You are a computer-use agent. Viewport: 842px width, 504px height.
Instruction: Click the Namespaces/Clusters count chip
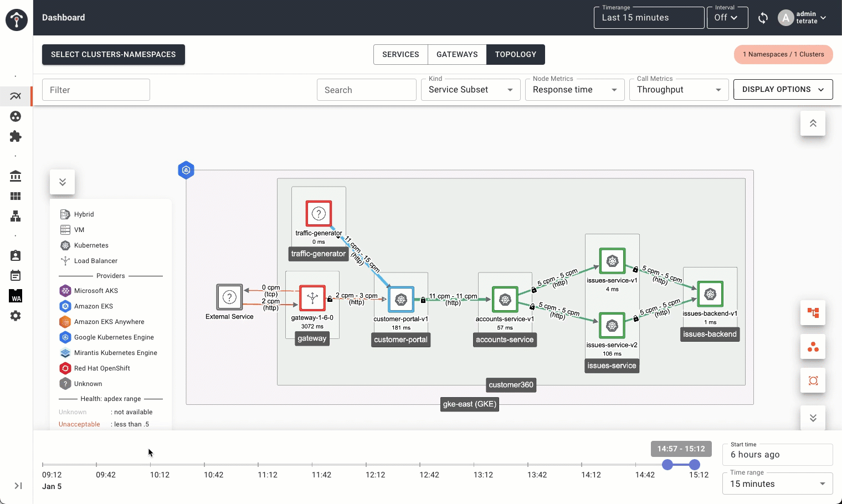point(783,54)
